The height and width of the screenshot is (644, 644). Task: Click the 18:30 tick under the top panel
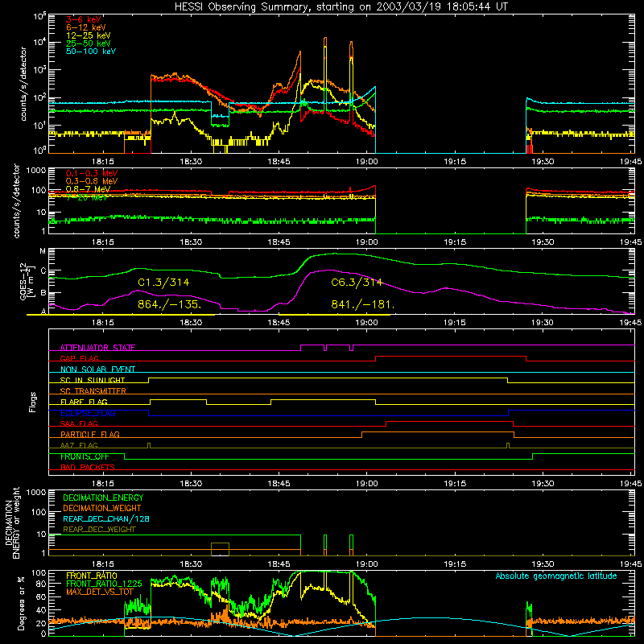(x=191, y=162)
